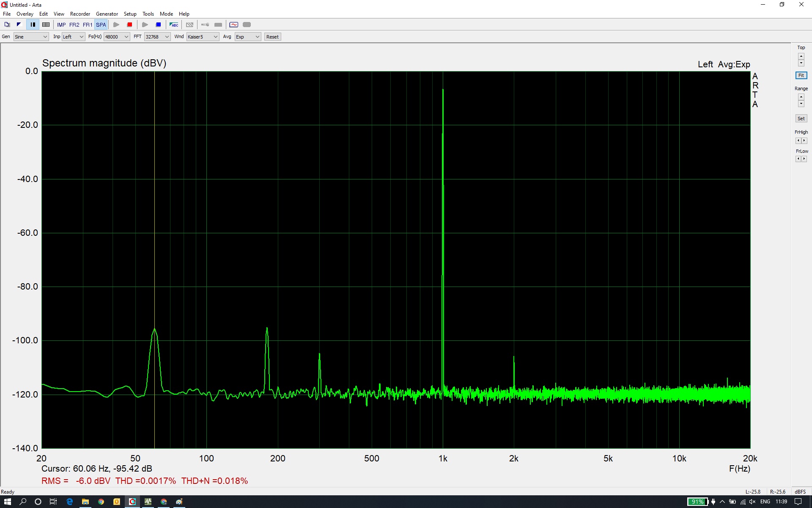This screenshot has width=812, height=508.
Task: Click the ABC overlay label icon
Action: pos(174,25)
